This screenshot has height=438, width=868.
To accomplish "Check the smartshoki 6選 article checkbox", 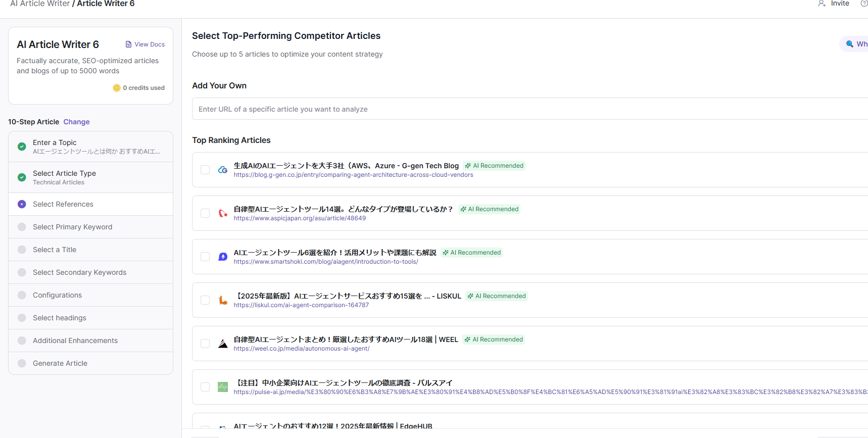I will click(205, 257).
